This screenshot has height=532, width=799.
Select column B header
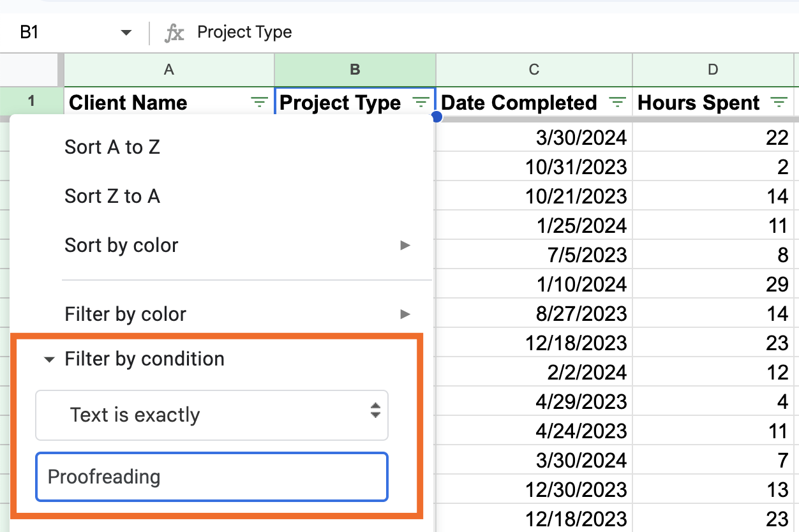355,70
